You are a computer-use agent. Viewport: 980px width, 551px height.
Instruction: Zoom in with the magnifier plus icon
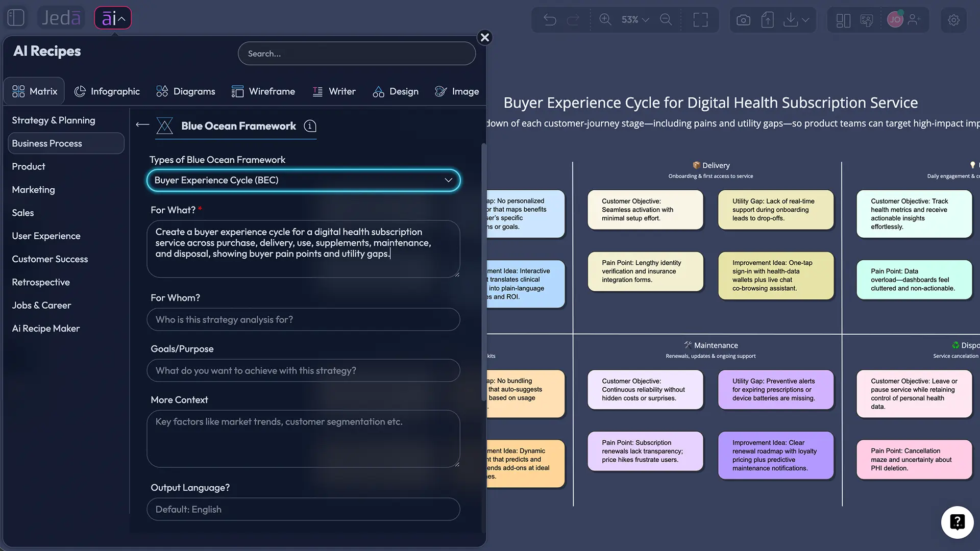(605, 19)
